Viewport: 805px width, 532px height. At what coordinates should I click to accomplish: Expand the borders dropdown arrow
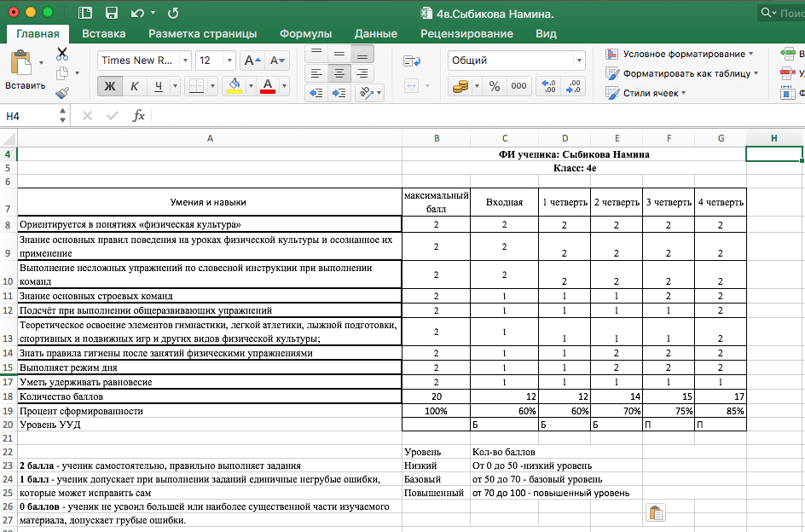click(212, 86)
